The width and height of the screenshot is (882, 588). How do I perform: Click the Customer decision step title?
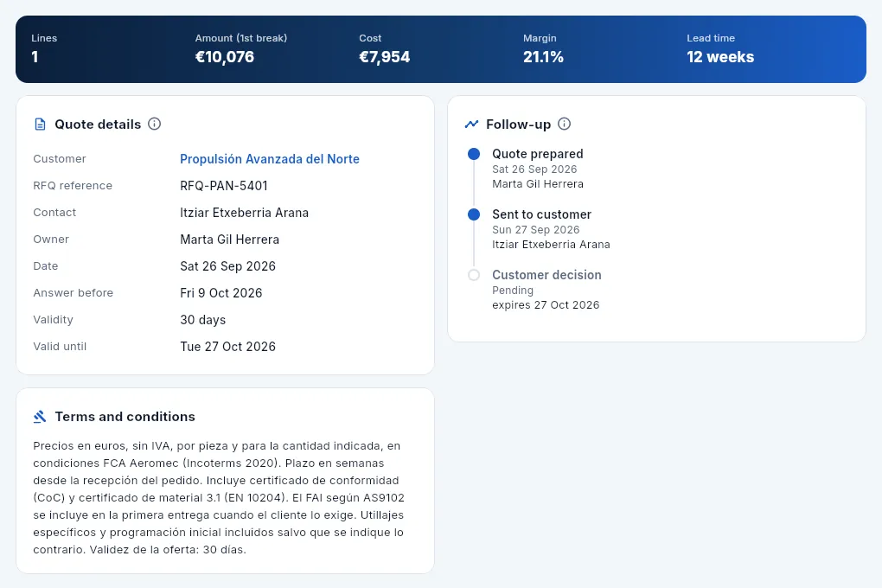point(546,275)
